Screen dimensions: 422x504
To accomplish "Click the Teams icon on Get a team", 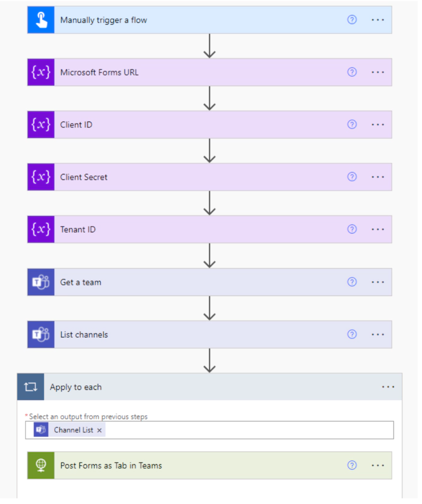I will [40, 282].
